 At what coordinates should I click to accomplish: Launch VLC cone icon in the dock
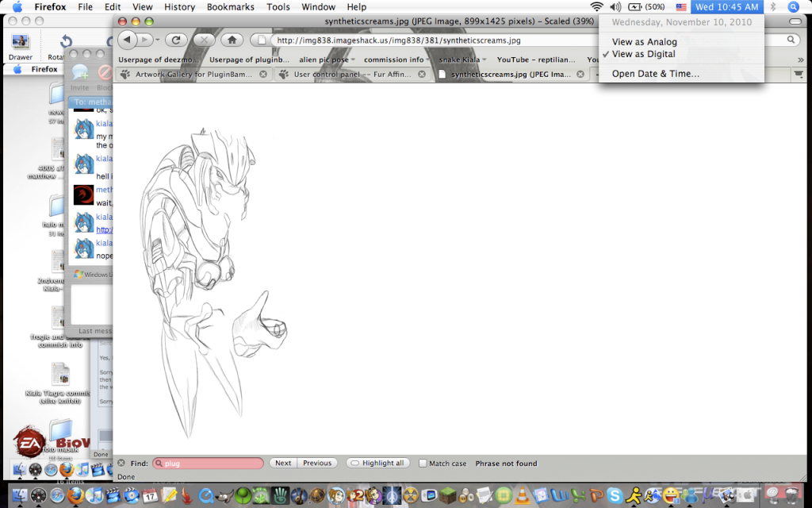[522, 495]
